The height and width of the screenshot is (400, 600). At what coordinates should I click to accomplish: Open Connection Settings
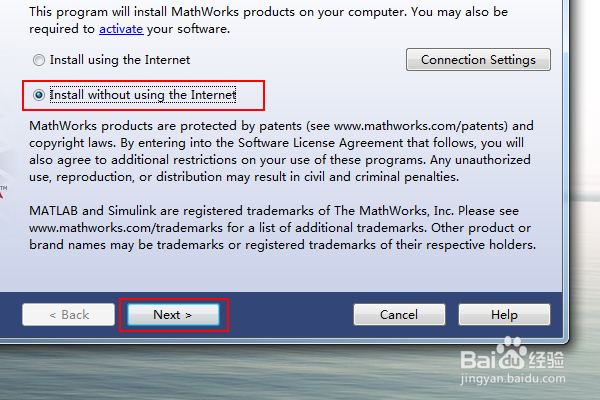click(x=478, y=60)
